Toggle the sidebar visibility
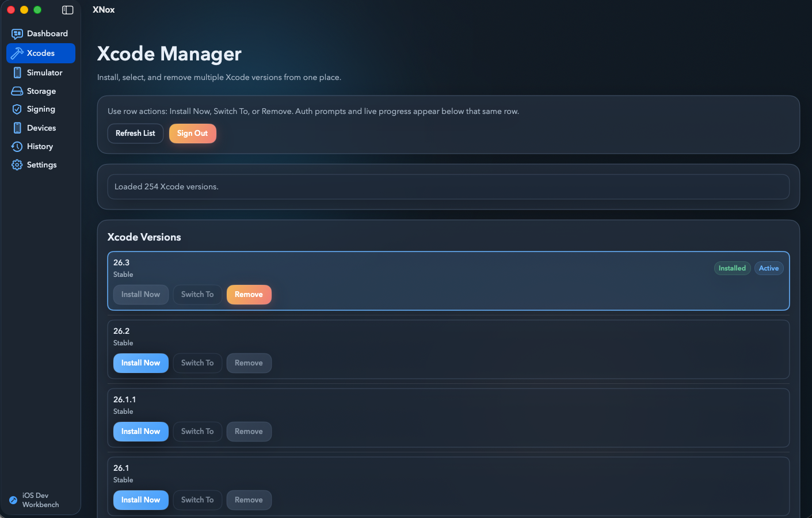 [x=67, y=10]
